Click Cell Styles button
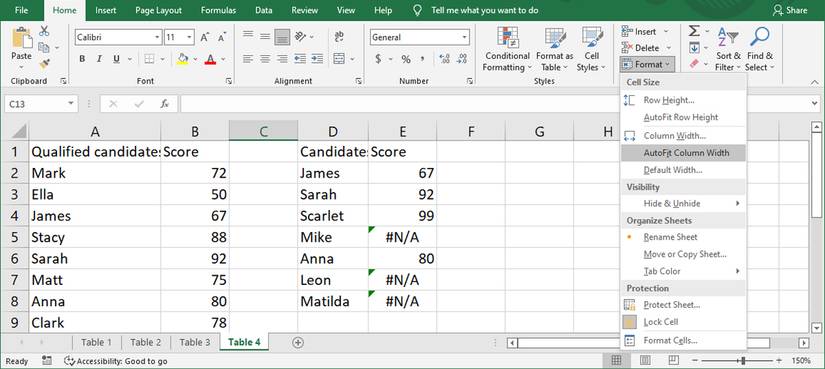This screenshot has width=825, height=369. click(x=592, y=49)
